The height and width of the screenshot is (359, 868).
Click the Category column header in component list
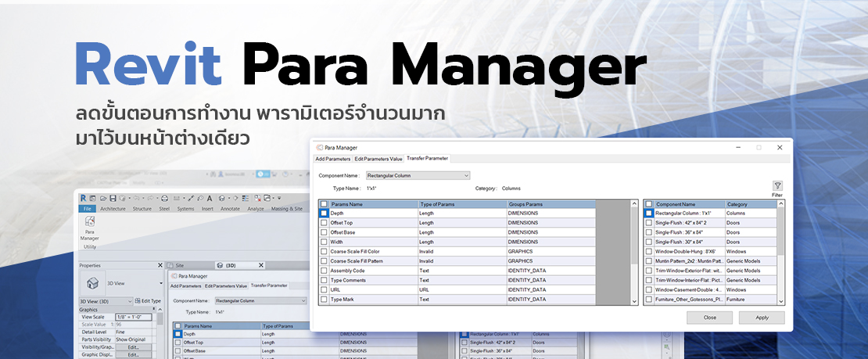point(750,204)
